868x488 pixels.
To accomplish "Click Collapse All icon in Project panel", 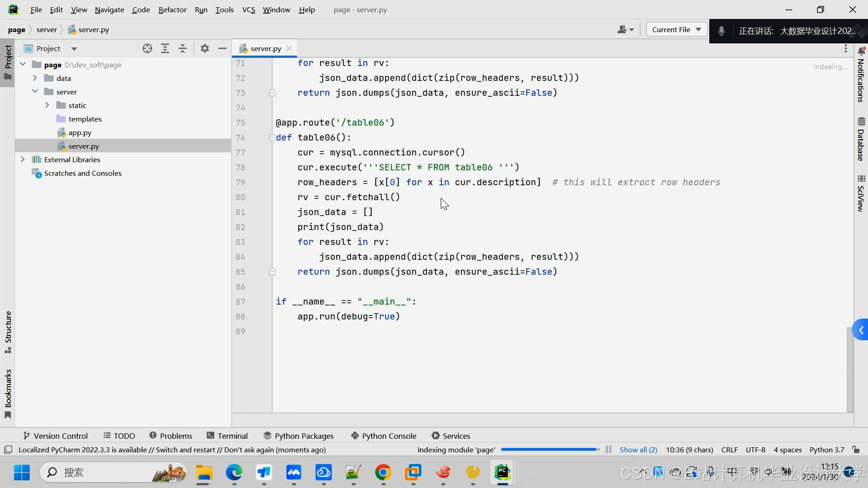I will coord(183,48).
